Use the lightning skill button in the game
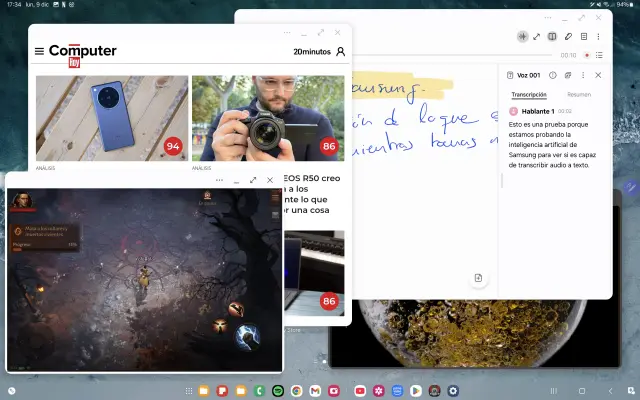The image size is (640, 400). (x=247, y=337)
